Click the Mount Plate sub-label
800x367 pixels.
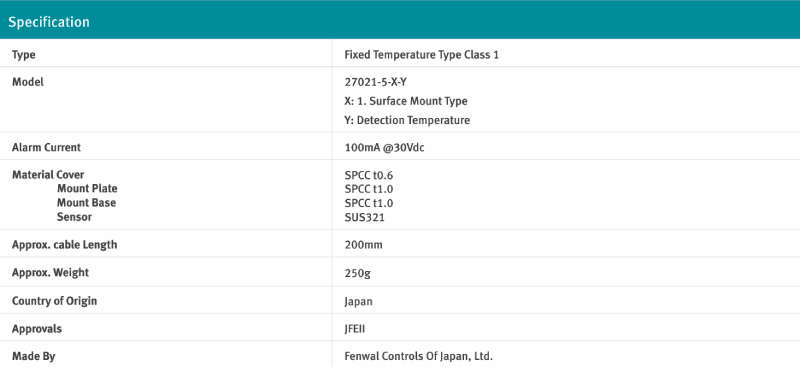87,189
